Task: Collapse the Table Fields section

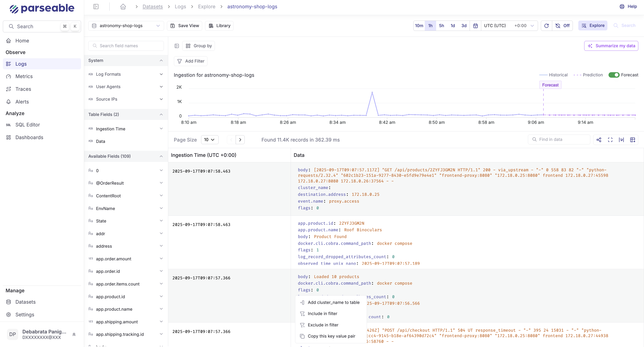Action: 161,115
